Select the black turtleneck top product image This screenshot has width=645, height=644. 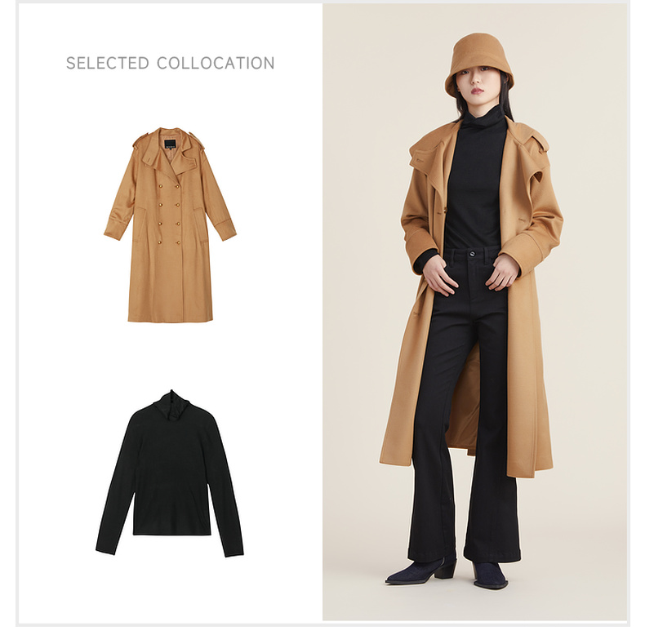click(x=170, y=473)
